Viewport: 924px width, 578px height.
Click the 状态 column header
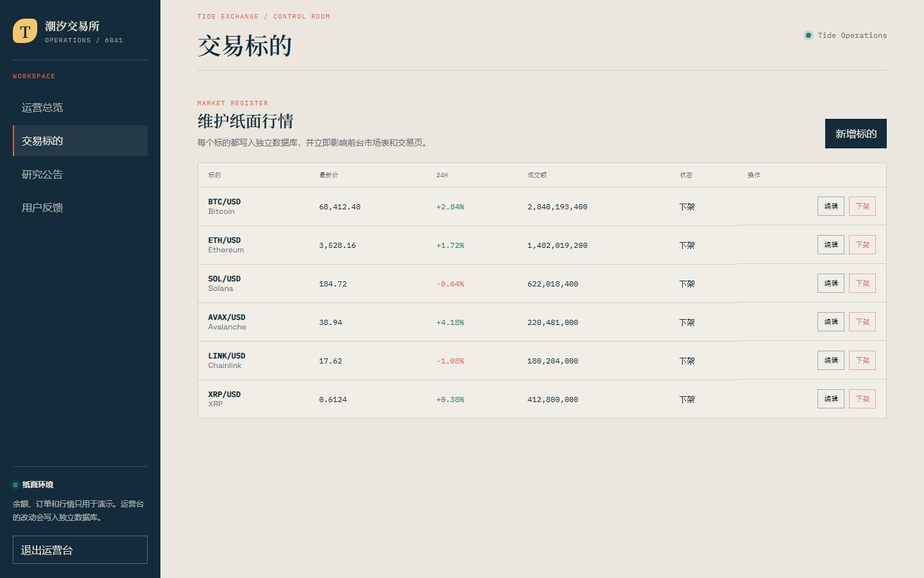click(686, 175)
